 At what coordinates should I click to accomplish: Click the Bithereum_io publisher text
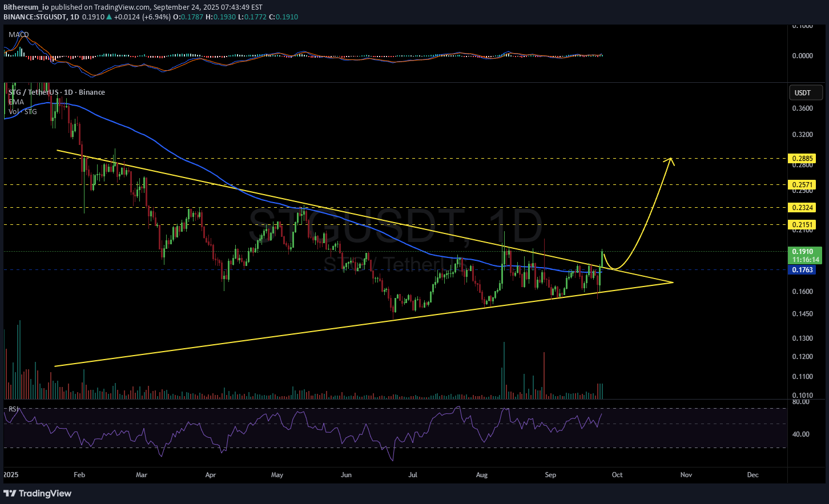pyautogui.click(x=26, y=7)
